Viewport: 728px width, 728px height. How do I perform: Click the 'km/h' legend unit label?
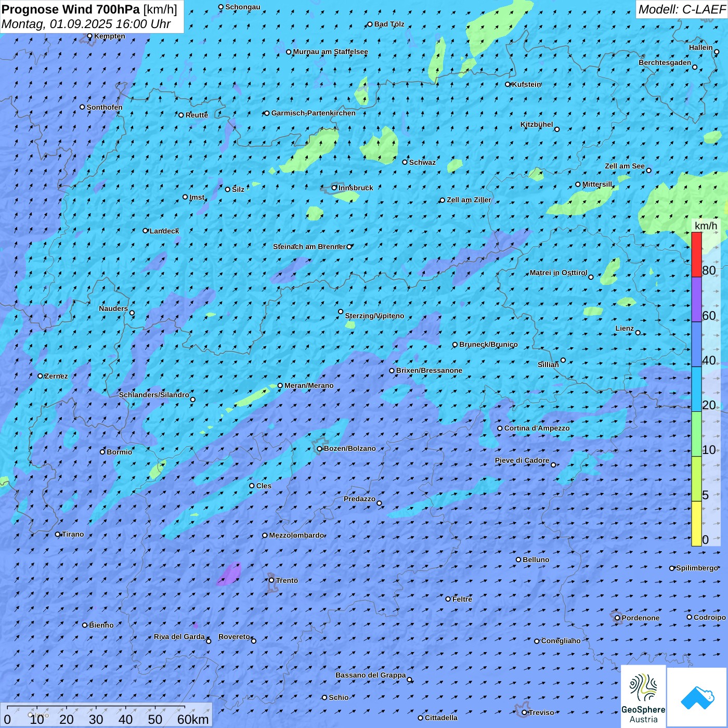click(706, 226)
